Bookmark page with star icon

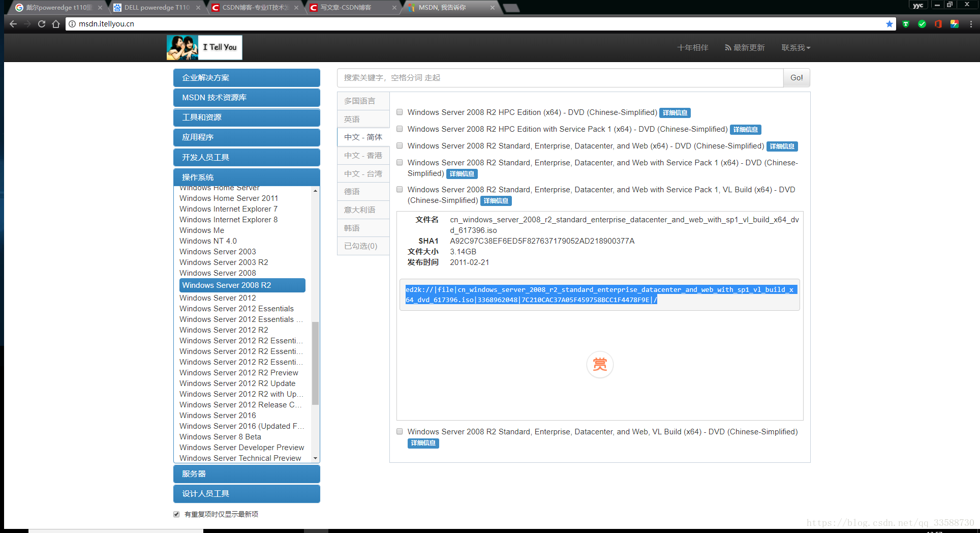(889, 24)
